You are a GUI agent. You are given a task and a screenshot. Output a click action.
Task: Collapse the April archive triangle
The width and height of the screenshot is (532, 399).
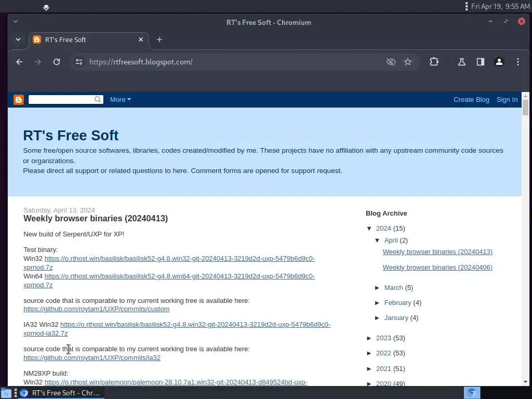(377, 240)
